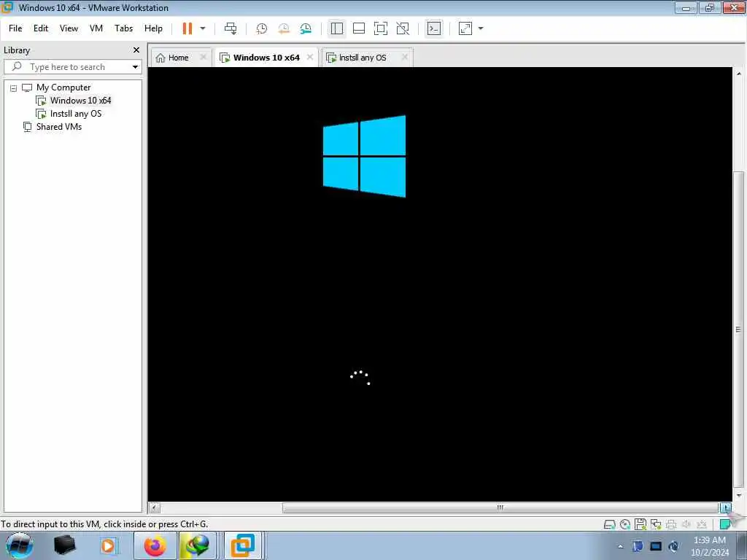Viewport: 747px width, 560px height.
Task: Click the printer device status icon
Action: coord(671,525)
